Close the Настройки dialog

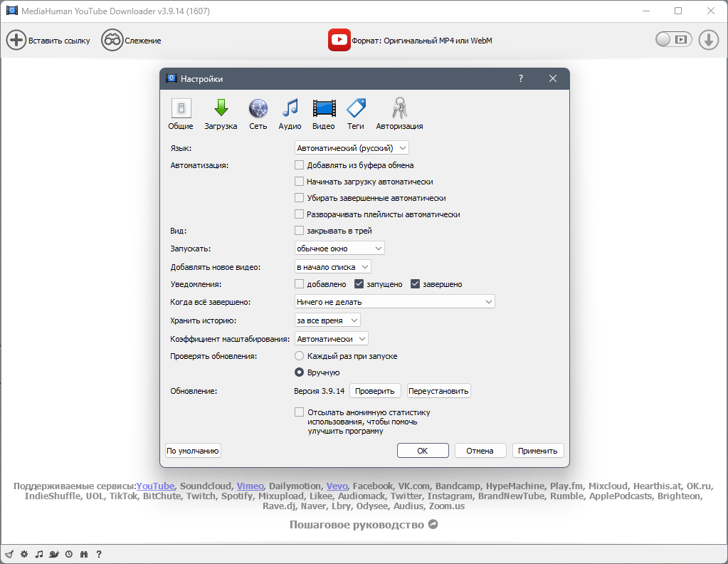(552, 78)
